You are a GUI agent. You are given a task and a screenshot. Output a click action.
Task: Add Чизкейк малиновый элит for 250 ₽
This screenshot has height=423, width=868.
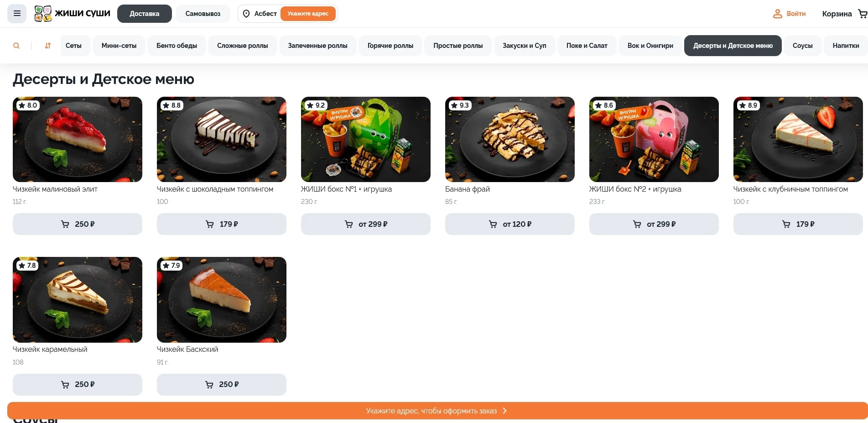[x=78, y=224]
